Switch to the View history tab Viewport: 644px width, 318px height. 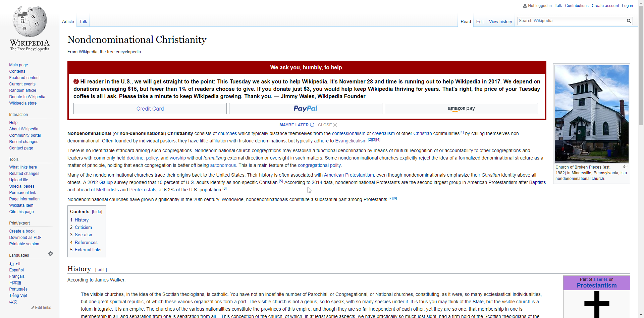[500, 21]
